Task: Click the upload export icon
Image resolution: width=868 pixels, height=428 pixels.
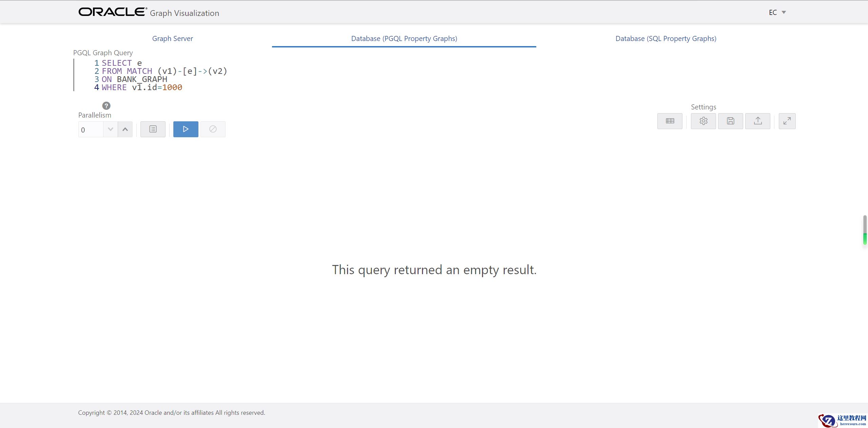Action: pos(757,121)
